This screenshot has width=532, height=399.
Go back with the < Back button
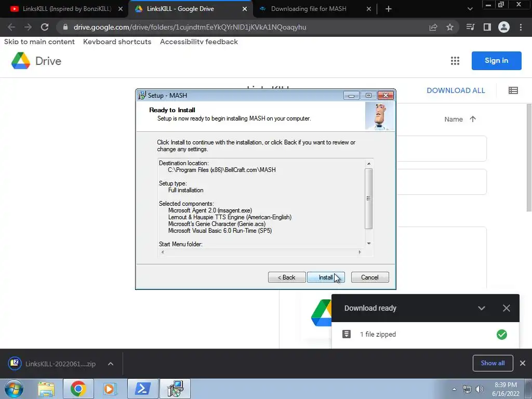pyautogui.click(x=287, y=277)
